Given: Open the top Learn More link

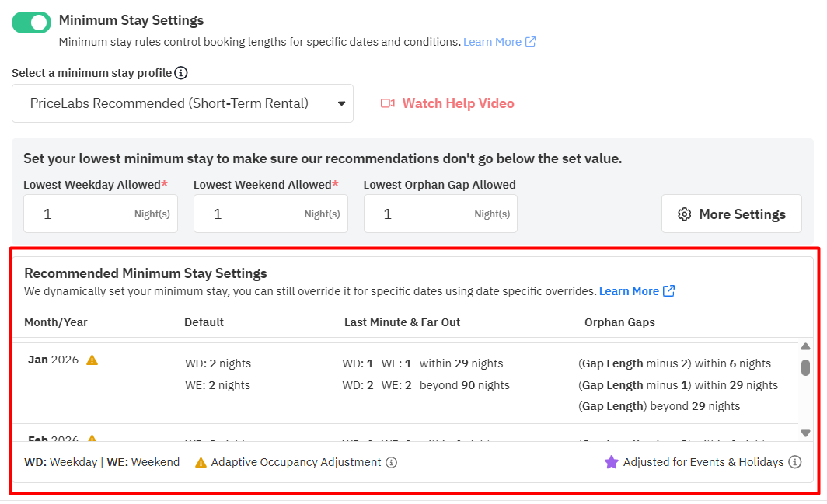Looking at the screenshot, I should coord(492,42).
